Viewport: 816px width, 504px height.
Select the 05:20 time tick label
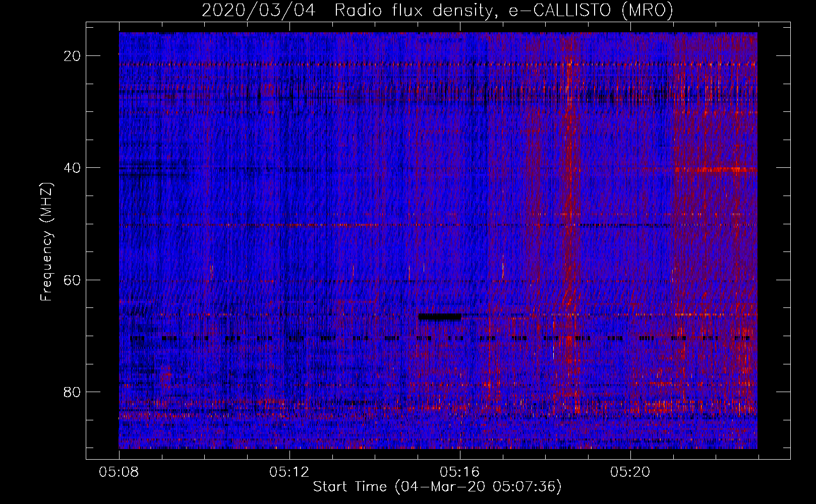click(x=630, y=472)
